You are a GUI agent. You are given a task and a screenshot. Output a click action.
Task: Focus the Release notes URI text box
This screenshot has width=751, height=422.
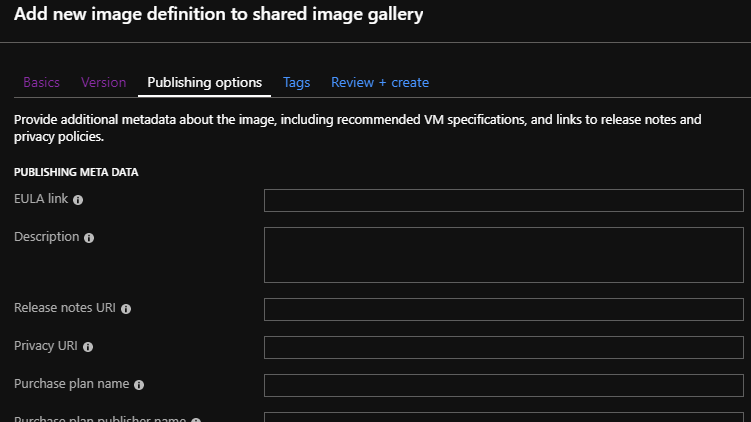(503, 309)
